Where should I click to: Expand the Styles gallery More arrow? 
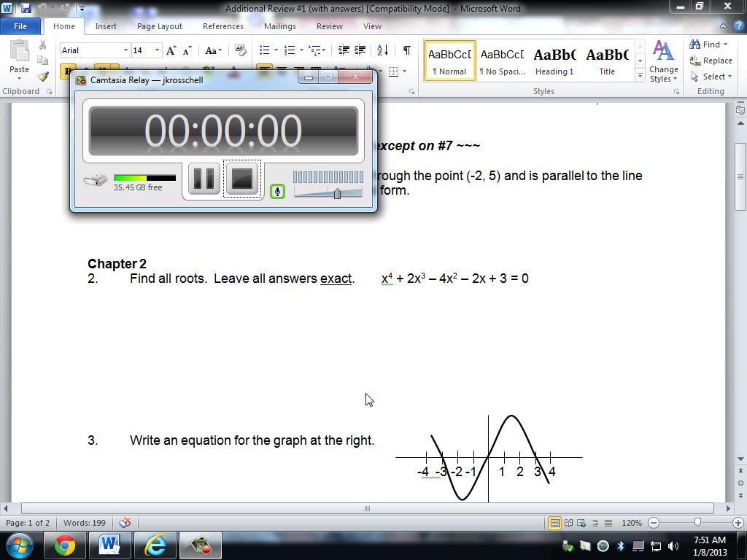pos(640,75)
